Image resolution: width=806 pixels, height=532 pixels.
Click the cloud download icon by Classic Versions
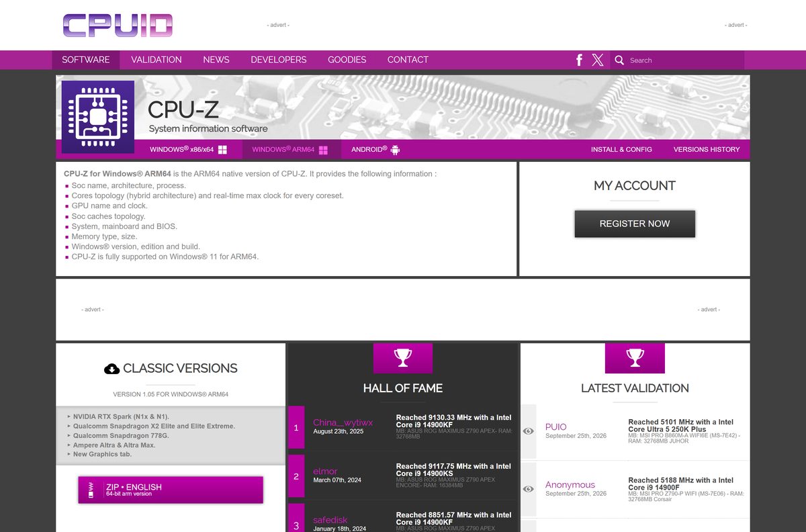point(111,368)
